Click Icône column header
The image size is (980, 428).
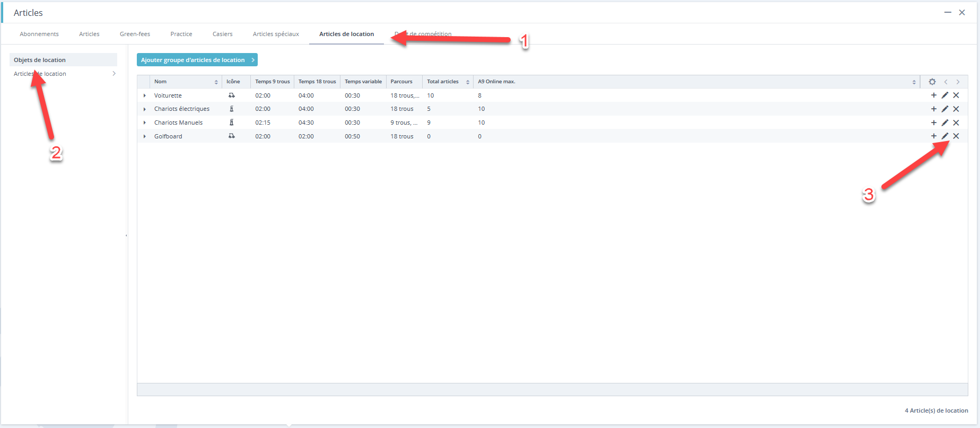(236, 82)
